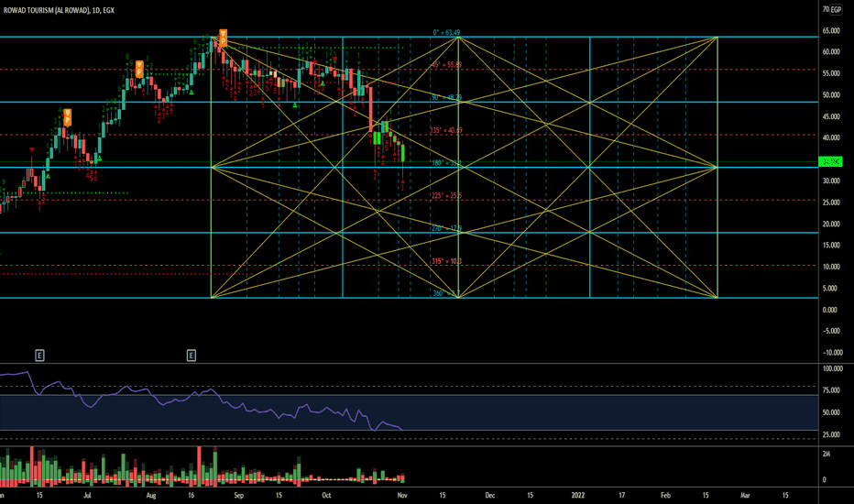Click the 2M value on the volume scale
854x504 pixels.
[827, 454]
